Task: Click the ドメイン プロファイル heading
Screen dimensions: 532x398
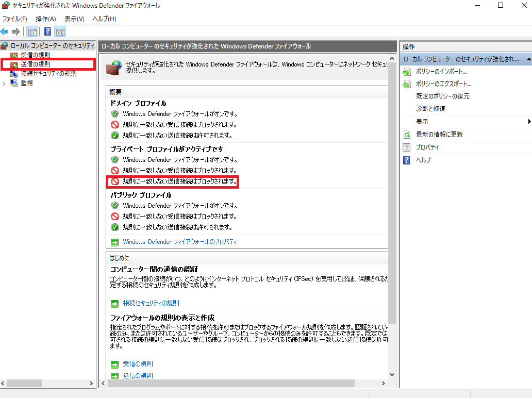Action: (138, 104)
